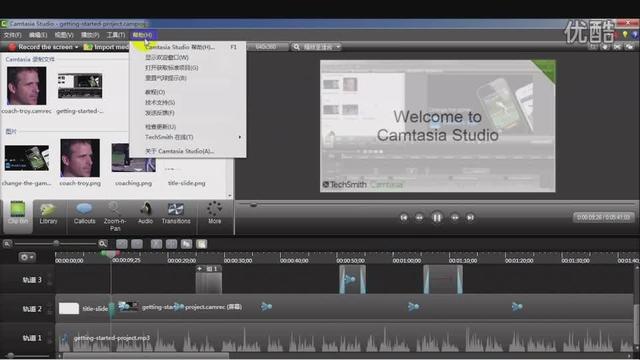The height and width of the screenshot is (360, 640).
Task: Expand 组 1 group on track 3
Action: [199, 269]
